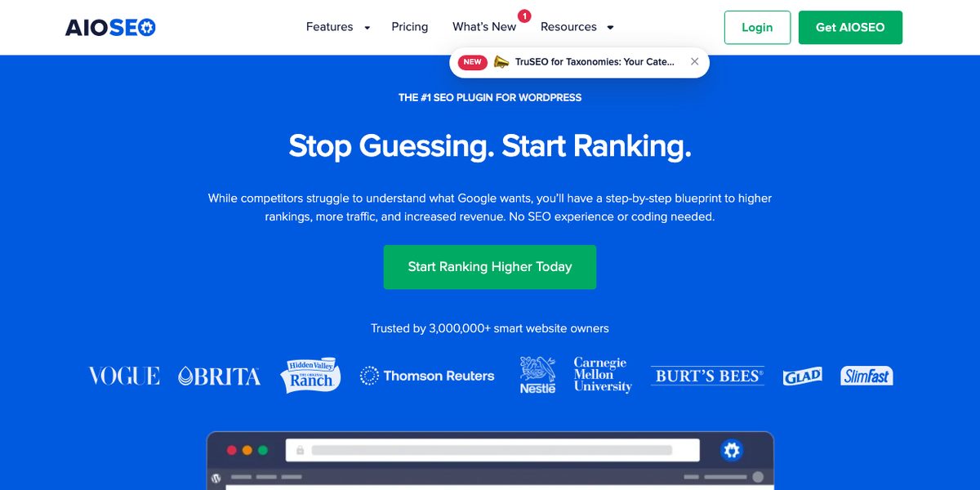Click the heading 'Stop Guessing. Start Ranking.'
Image resolution: width=980 pixels, height=490 pixels.
[490, 146]
